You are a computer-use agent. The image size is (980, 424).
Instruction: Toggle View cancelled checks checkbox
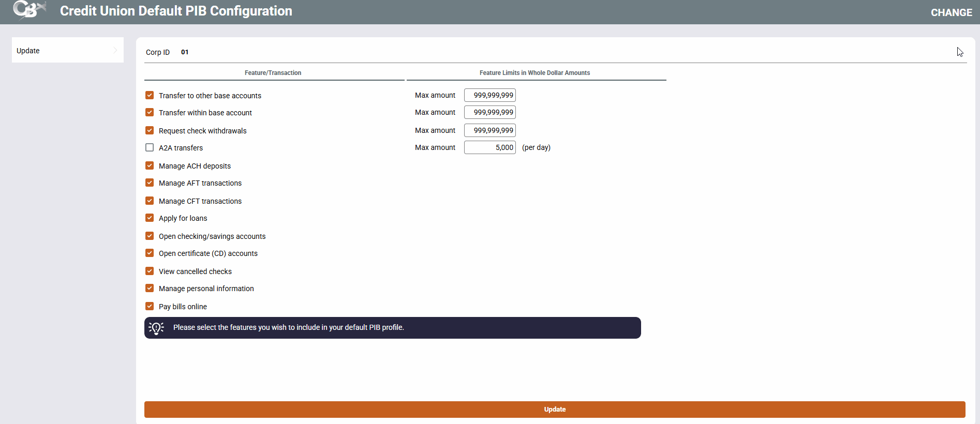pyautogui.click(x=150, y=271)
